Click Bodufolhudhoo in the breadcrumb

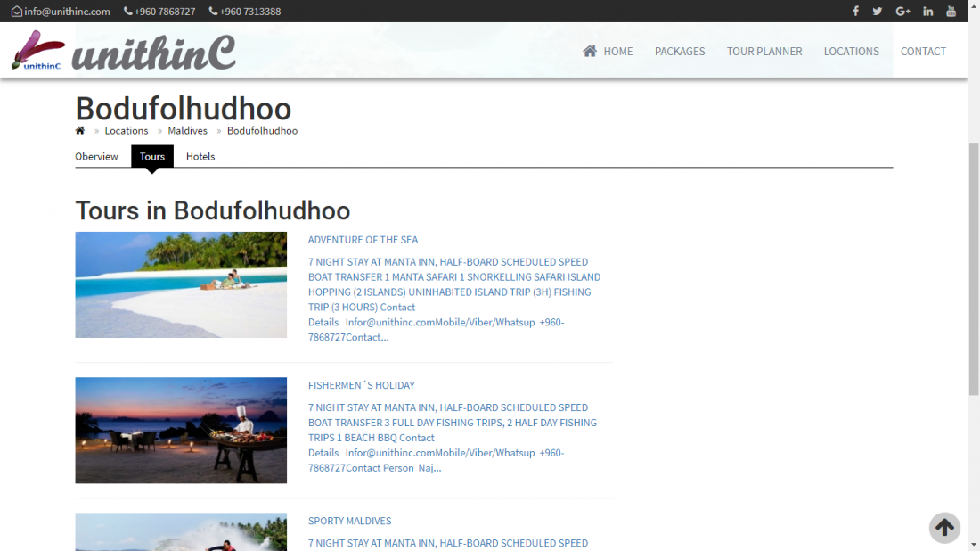point(263,131)
